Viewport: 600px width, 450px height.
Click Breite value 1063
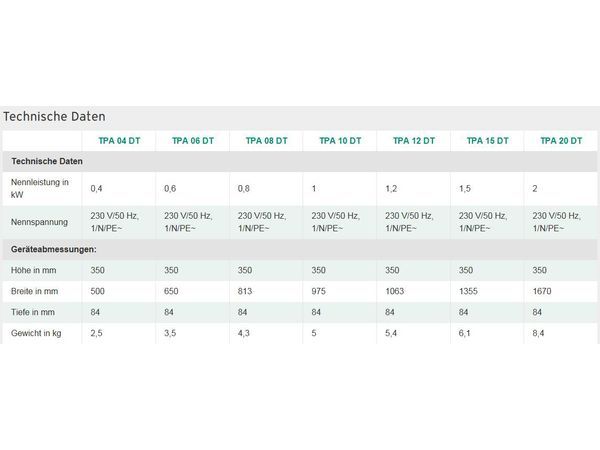[395, 291]
